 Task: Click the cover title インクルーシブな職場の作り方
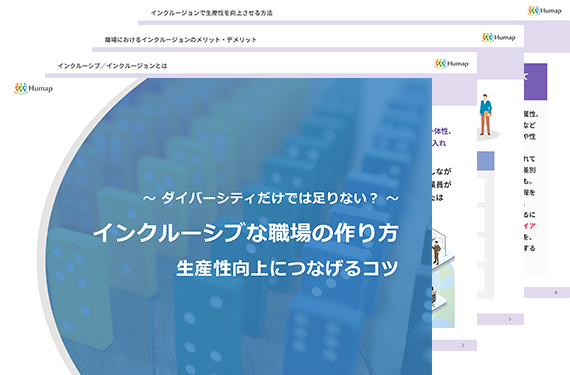point(246,233)
